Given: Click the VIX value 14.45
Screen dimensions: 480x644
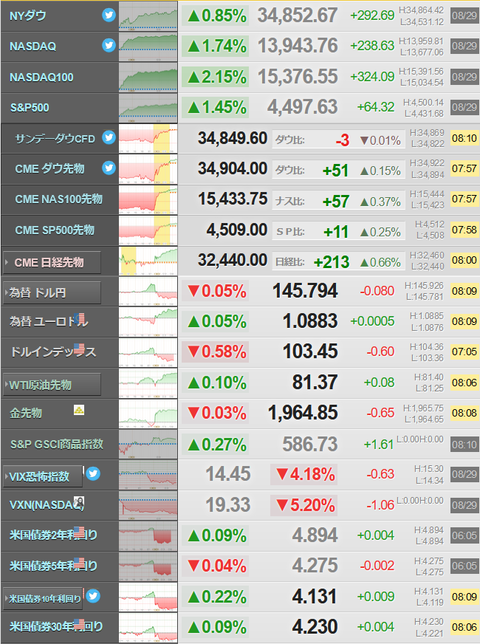Looking at the screenshot, I should coord(228,474).
